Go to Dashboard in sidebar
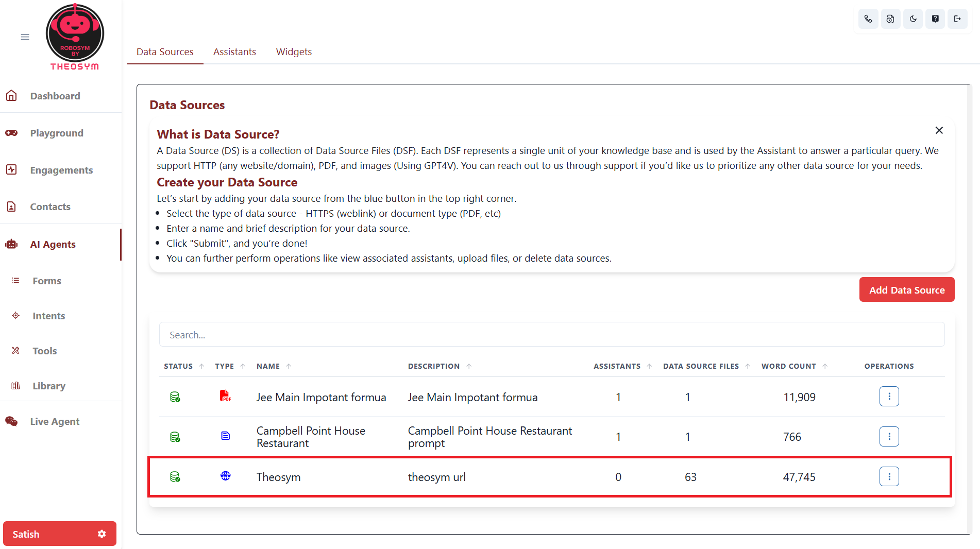Viewport: 980px width, 549px height. pos(55,96)
